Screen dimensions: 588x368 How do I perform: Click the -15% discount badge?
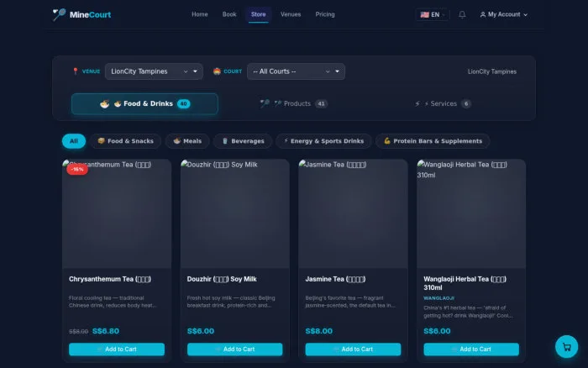pos(77,169)
